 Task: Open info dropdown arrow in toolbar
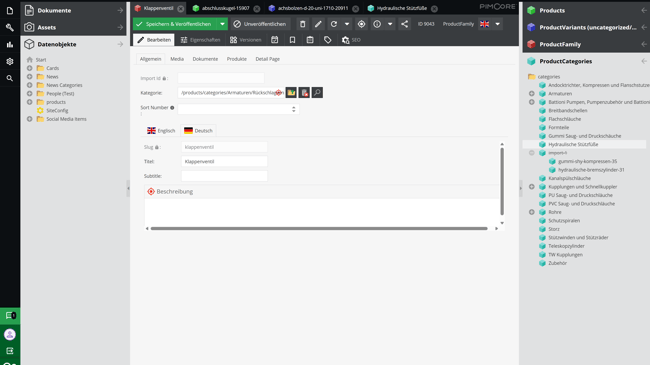[390, 24]
